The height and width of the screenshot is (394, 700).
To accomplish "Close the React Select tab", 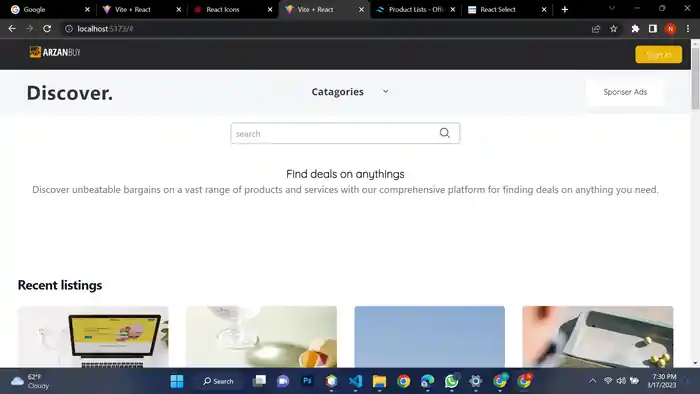I will (544, 9).
